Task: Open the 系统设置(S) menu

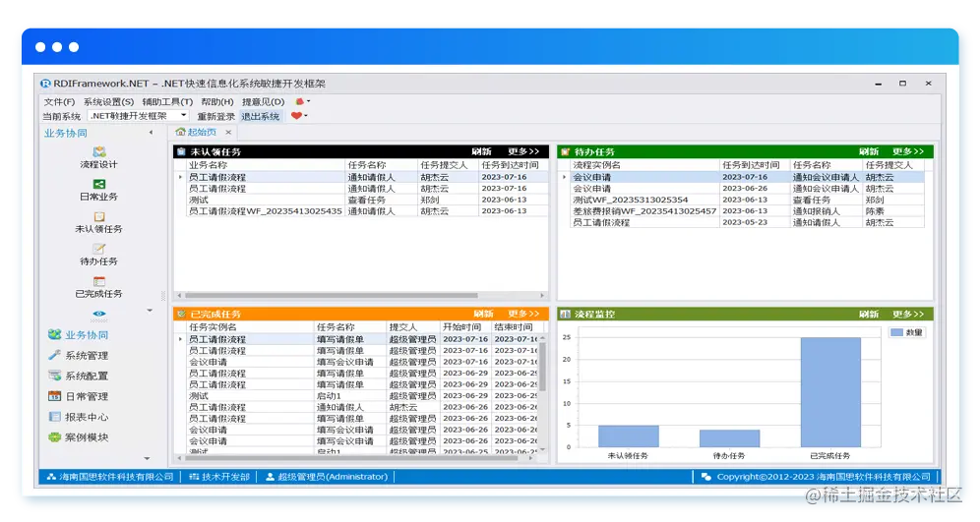Action: [108, 102]
